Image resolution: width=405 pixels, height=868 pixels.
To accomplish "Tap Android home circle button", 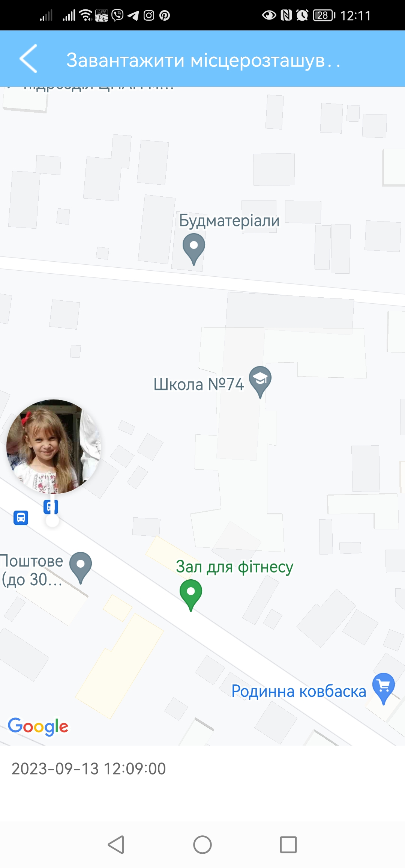I will coord(202,845).
